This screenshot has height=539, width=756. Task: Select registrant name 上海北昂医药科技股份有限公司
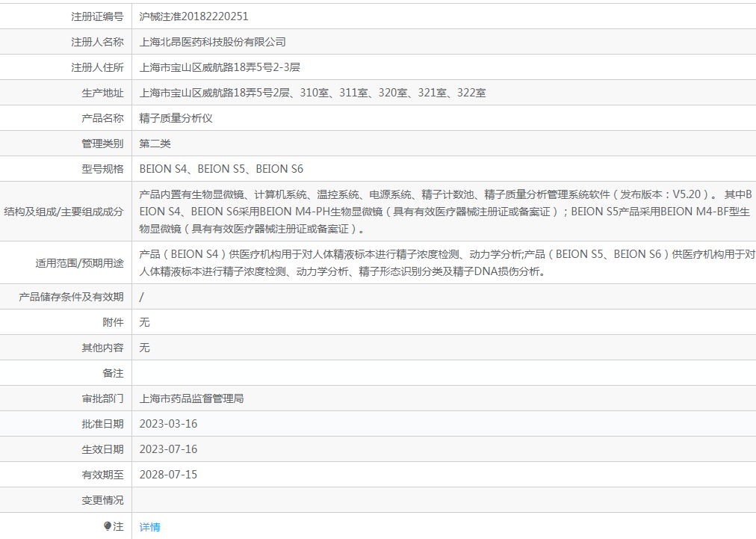[212, 42]
